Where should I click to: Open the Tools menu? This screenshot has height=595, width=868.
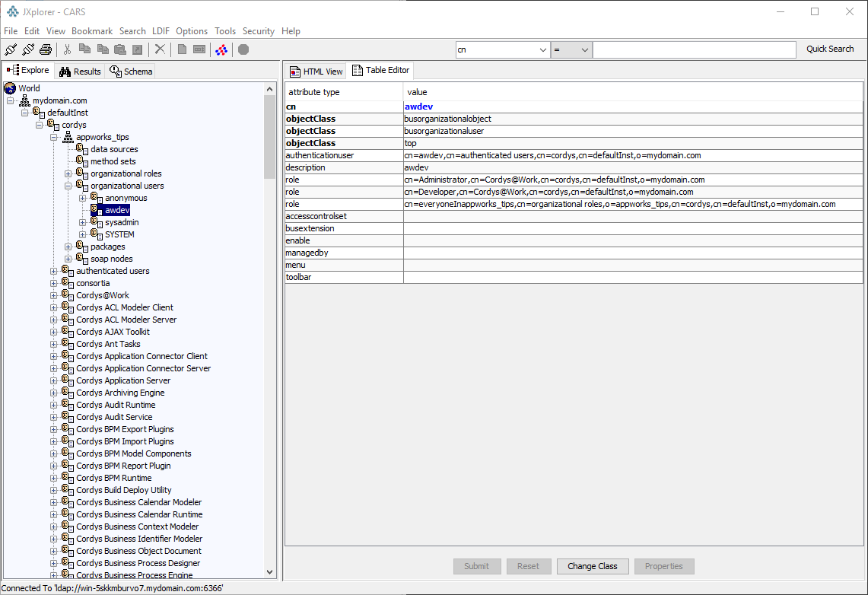point(225,31)
